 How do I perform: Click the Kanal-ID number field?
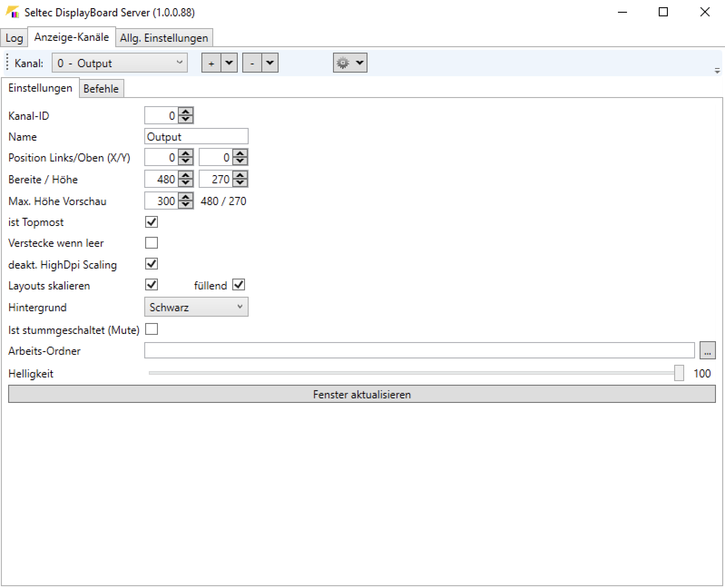162,116
